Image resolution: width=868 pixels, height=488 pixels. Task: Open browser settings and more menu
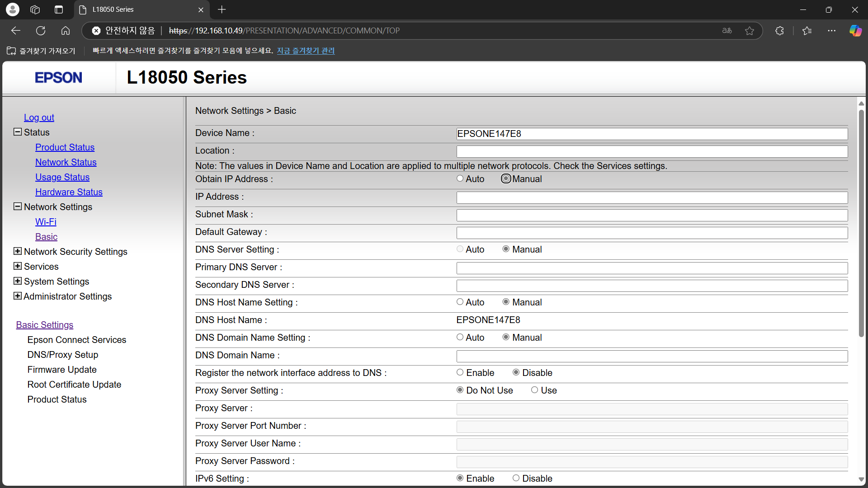coord(832,31)
